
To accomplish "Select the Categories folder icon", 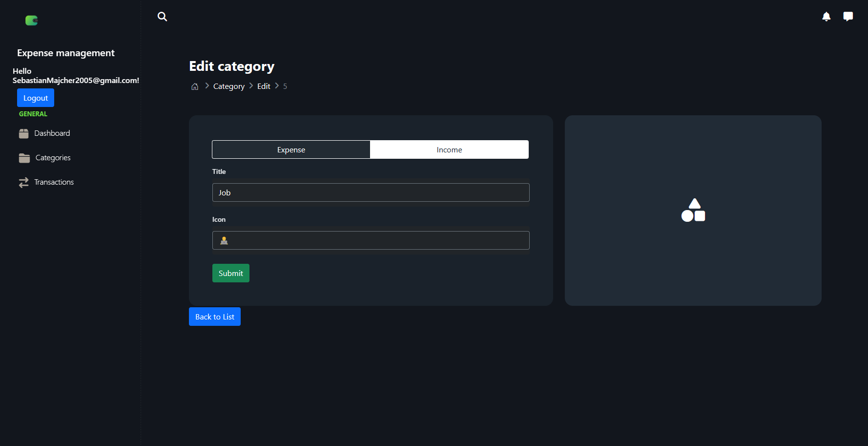I will pyautogui.click(x=24, y=157).
